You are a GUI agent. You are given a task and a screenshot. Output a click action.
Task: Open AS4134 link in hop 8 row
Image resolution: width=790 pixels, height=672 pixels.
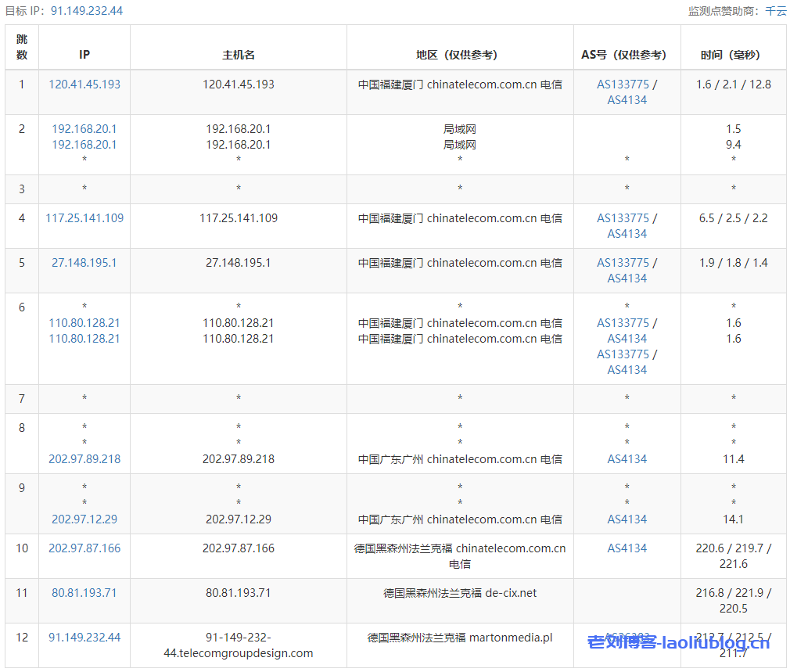627,459
